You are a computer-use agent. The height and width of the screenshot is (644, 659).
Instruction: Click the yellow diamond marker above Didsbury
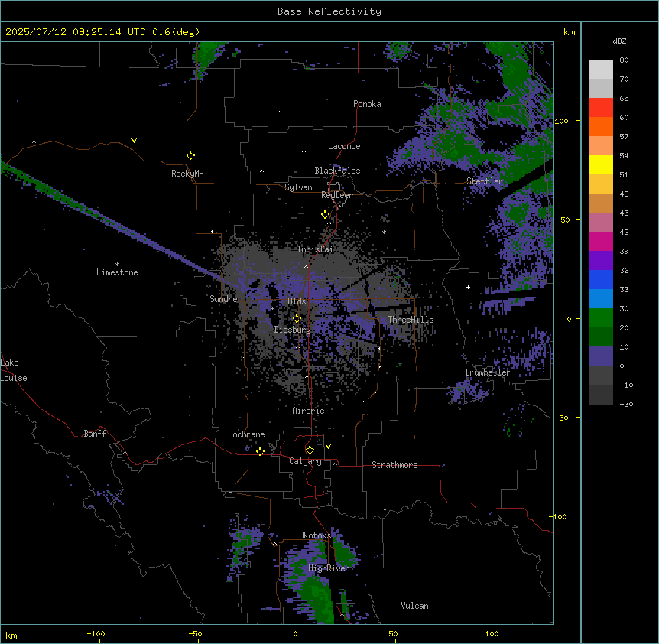tap(297, 319)
